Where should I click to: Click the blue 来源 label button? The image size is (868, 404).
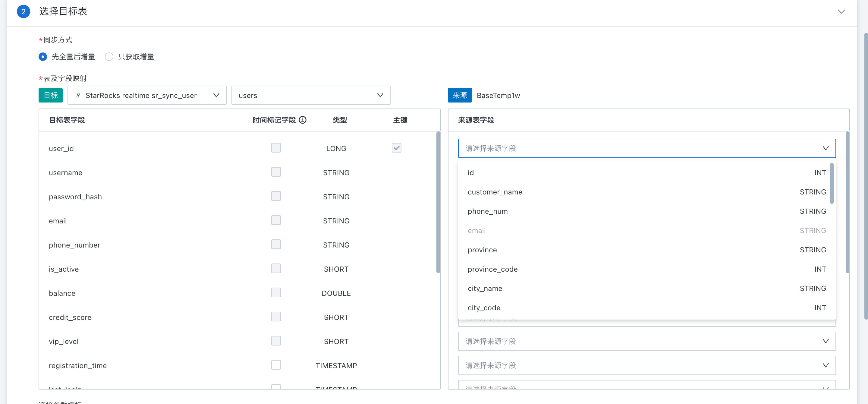[x=459, y=95]
